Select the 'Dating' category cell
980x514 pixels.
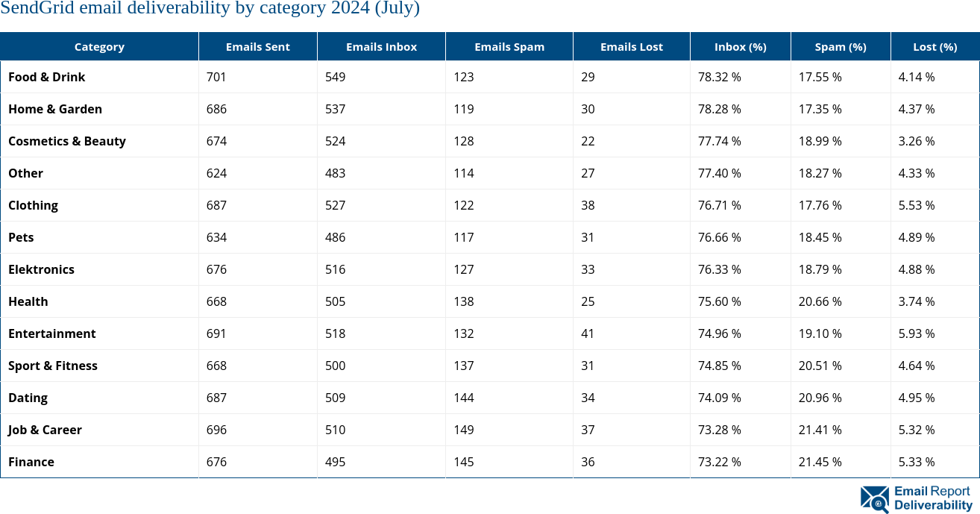[x=100, y=398]
